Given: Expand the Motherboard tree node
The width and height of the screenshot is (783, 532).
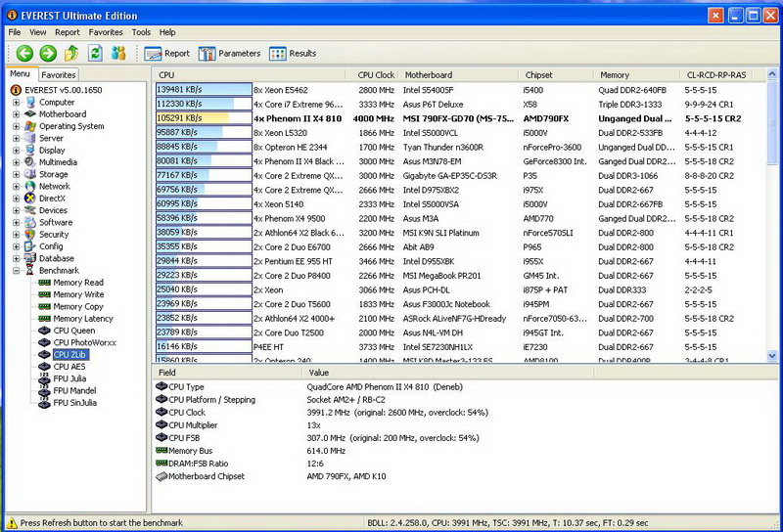Looking at the screenshot, I should pyautogui.click(x=16, y=114).
